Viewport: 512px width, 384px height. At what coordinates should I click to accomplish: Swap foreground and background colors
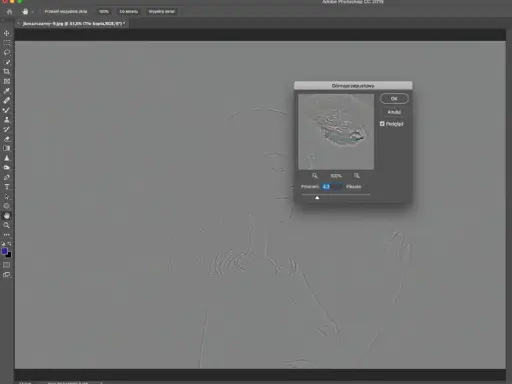tap(9, 244)
